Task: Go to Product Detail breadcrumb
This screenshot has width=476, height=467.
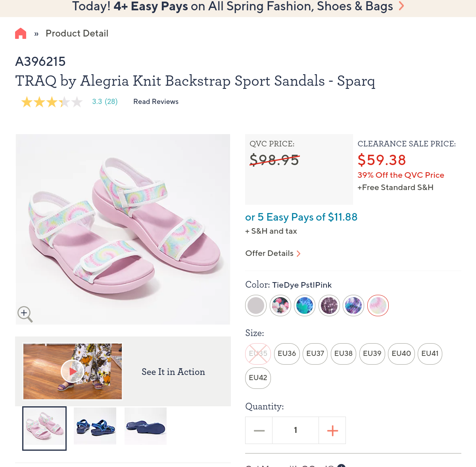Action: (x=77, y=33)
